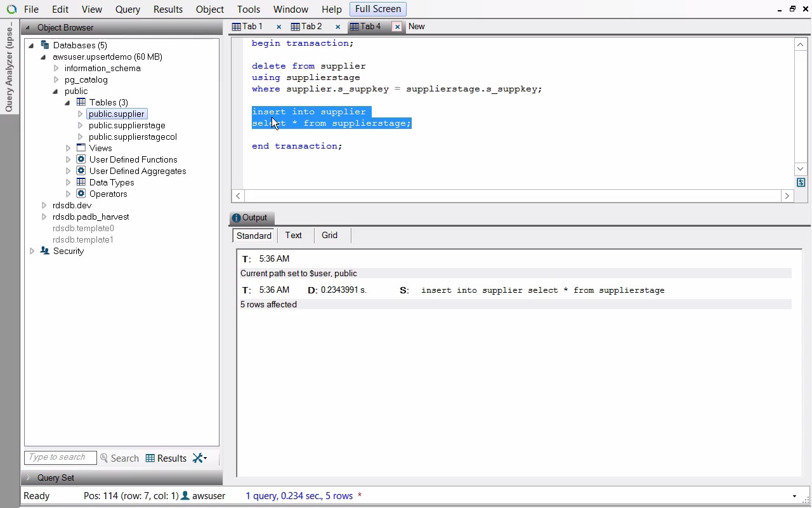Expand the Query Set panel
Image resolution: width=812 pixels, height=508 pixels.
tap(28, 478)
